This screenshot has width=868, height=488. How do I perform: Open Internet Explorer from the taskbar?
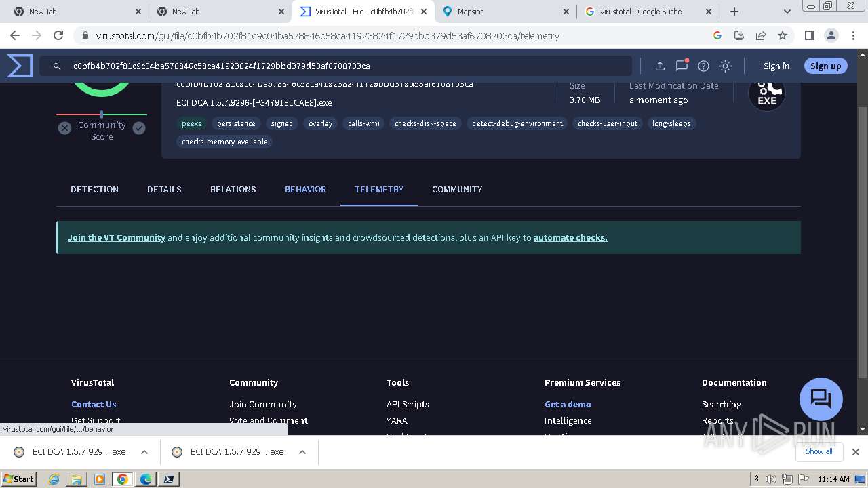coord(54,479)
